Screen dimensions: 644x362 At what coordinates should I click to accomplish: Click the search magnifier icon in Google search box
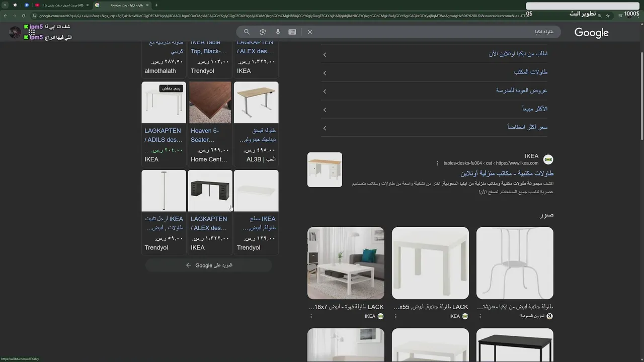pos(247,32)
